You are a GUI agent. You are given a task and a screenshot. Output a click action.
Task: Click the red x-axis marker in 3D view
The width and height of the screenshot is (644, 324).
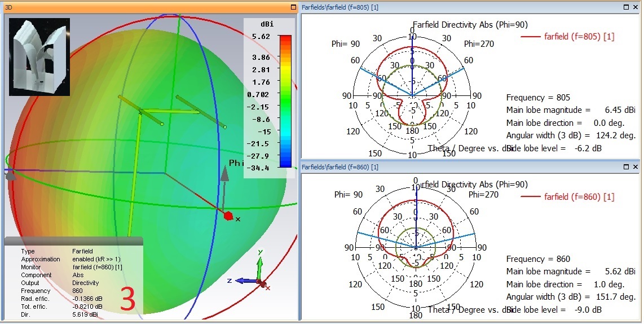point(228,216)
